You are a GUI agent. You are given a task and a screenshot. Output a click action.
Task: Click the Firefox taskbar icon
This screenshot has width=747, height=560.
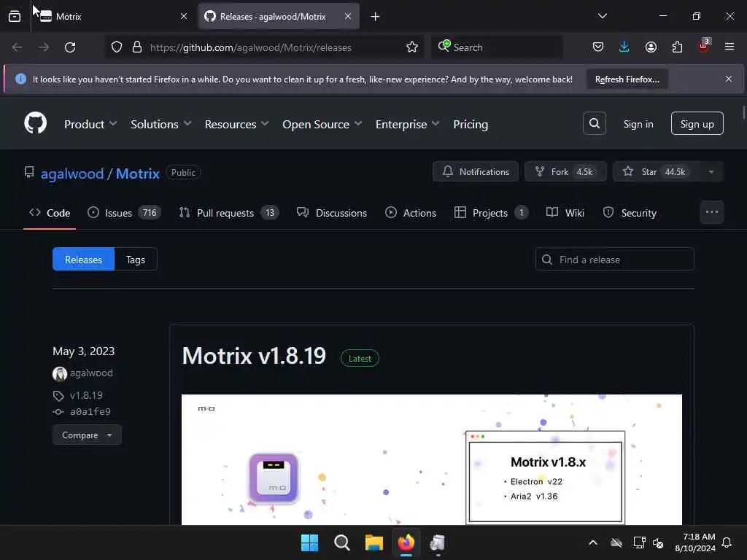point(406,542)
